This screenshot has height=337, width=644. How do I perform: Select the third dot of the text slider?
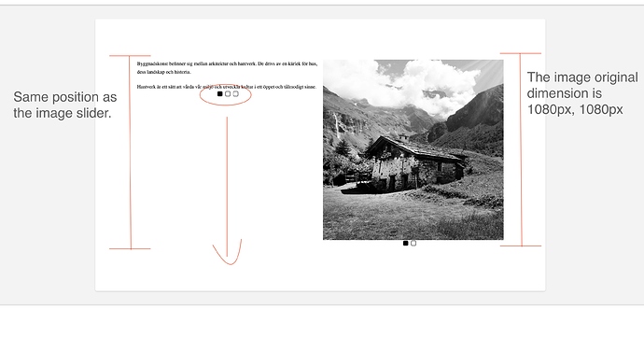coord(236,94)
